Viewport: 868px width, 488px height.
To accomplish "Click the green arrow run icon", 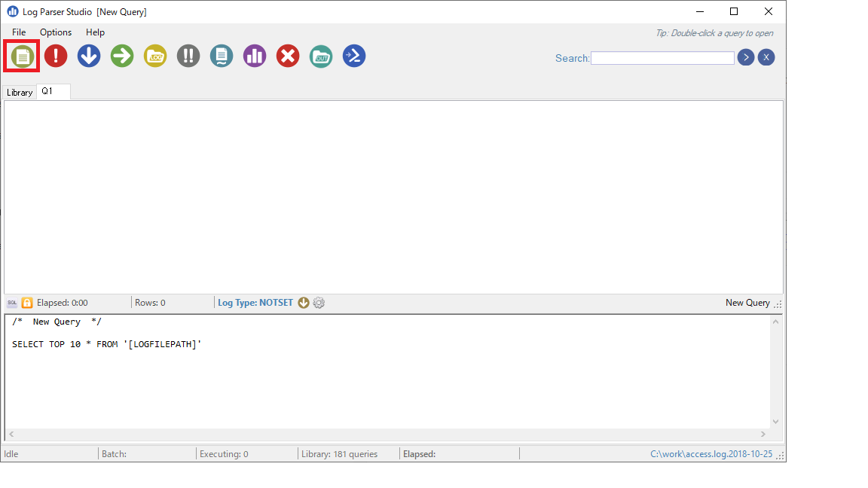I will [121, 56].
